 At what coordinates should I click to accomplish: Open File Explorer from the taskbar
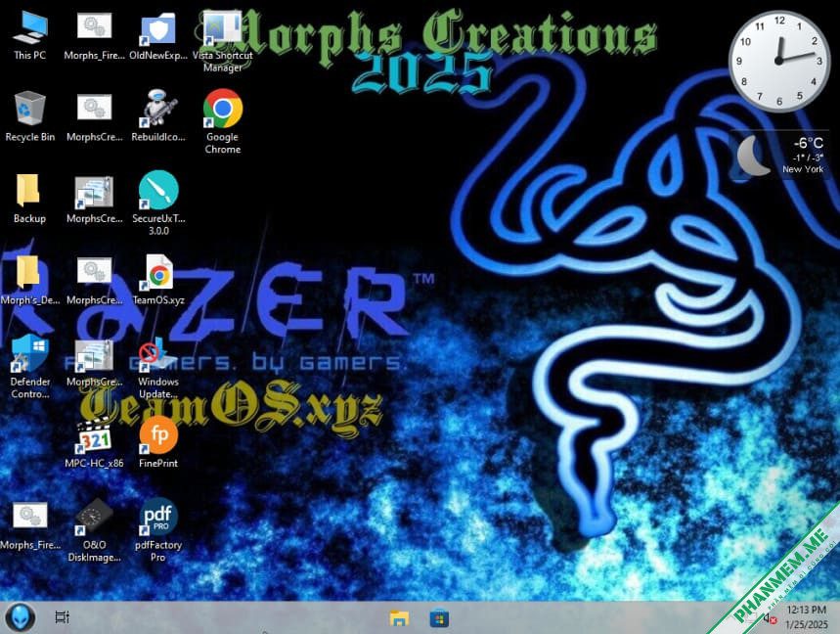tap(399, 618)
